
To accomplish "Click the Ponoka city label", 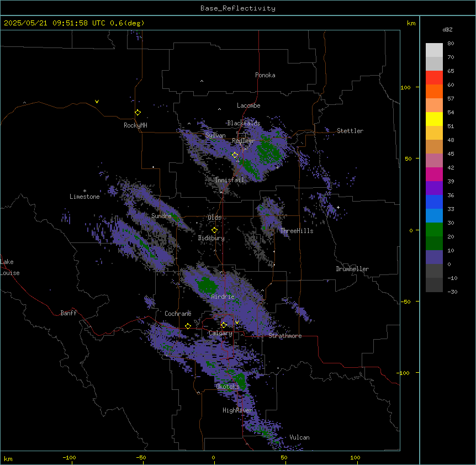I will pyautogui.click(x=265, y=75).
